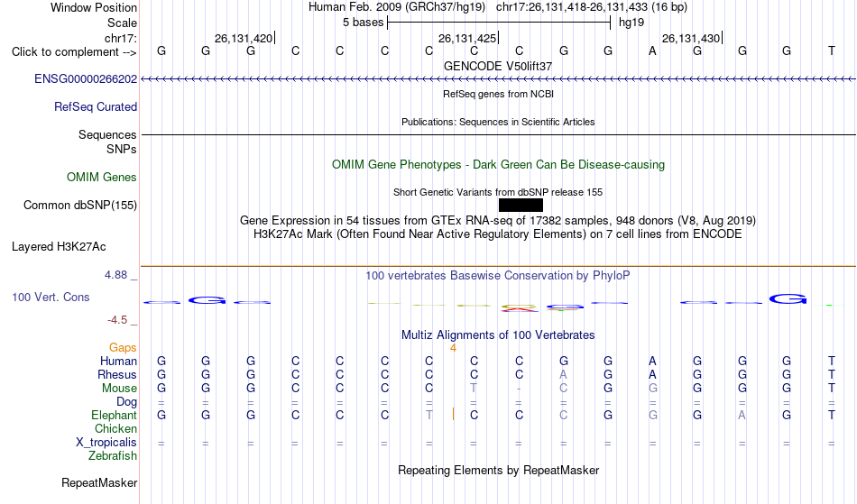This screenshot has height=504, width=857.
Task: Click the black dbSNP variant block
Action: tap(521, 206)
